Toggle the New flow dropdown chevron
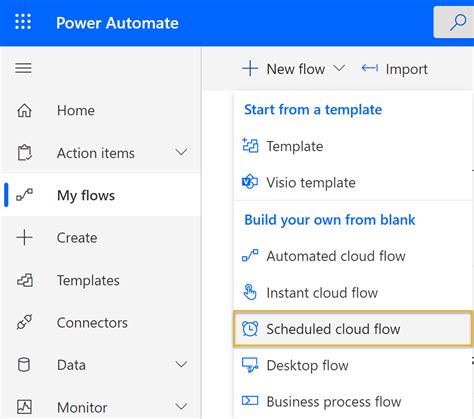 339,68
